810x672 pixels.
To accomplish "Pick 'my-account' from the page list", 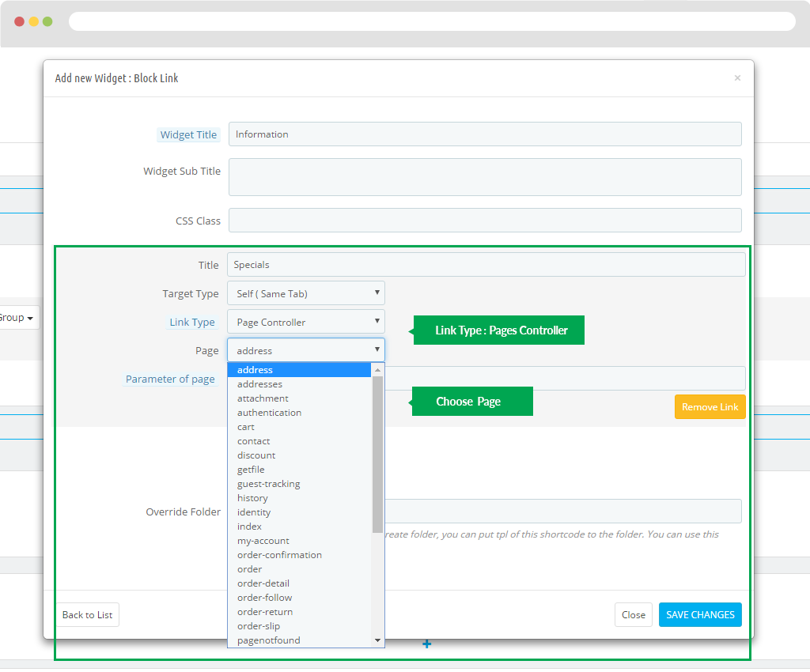I will (263, 541).
